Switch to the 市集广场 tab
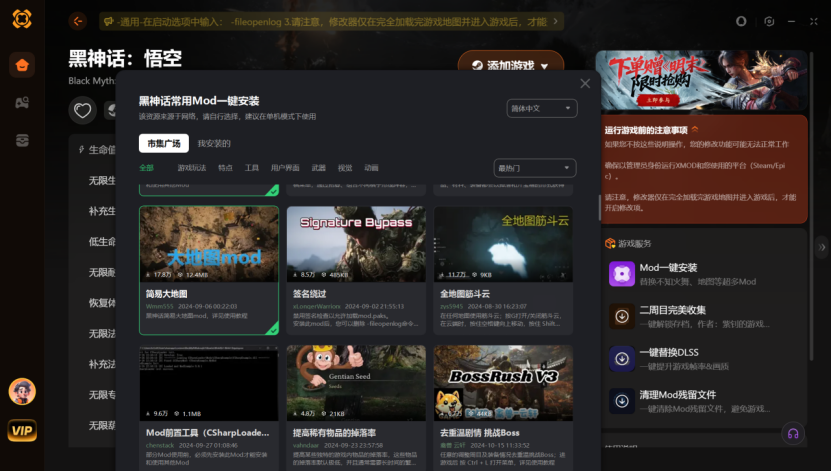This screenshot has height=471, width=831. coord(164,143)
